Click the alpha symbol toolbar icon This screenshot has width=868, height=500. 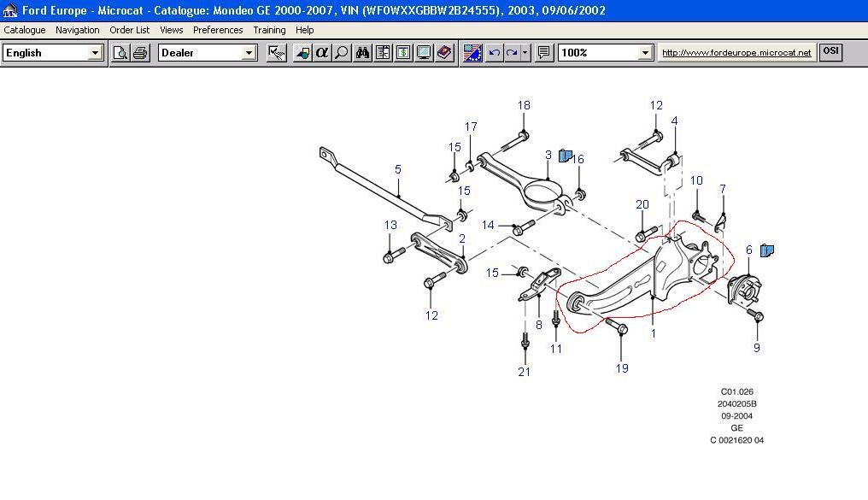[322, 53]
